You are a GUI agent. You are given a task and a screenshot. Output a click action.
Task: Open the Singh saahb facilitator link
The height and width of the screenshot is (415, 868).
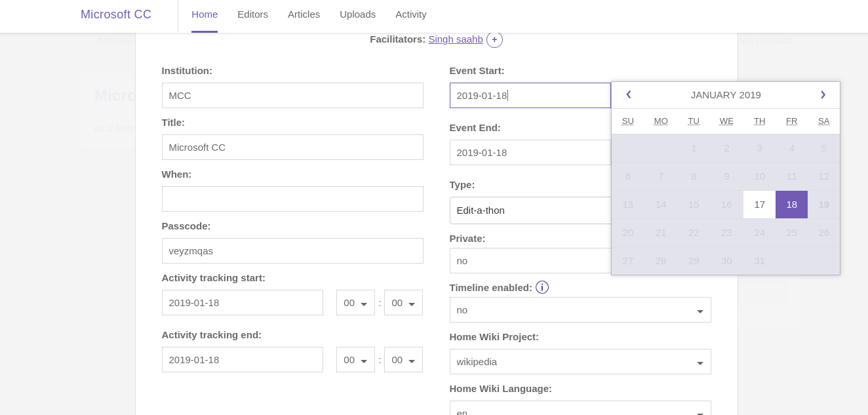[x=456, y=39]
